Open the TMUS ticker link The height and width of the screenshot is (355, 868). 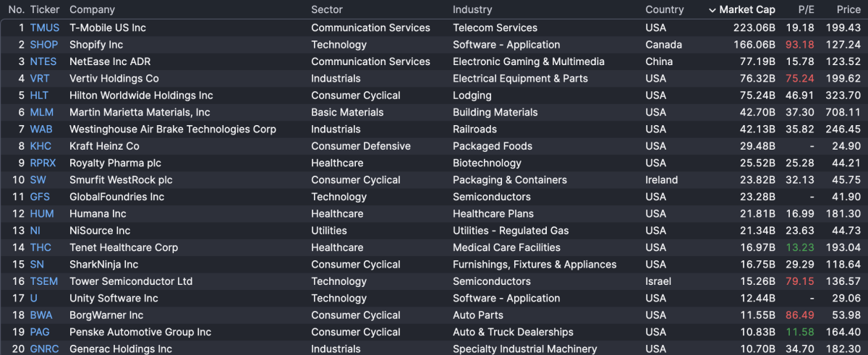pos(45,27)
